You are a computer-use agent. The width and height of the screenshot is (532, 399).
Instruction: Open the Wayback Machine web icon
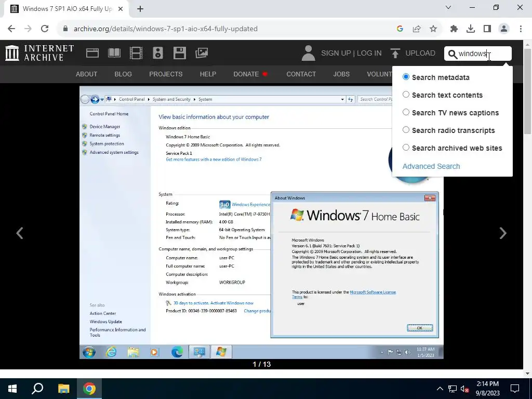[92, 54]
